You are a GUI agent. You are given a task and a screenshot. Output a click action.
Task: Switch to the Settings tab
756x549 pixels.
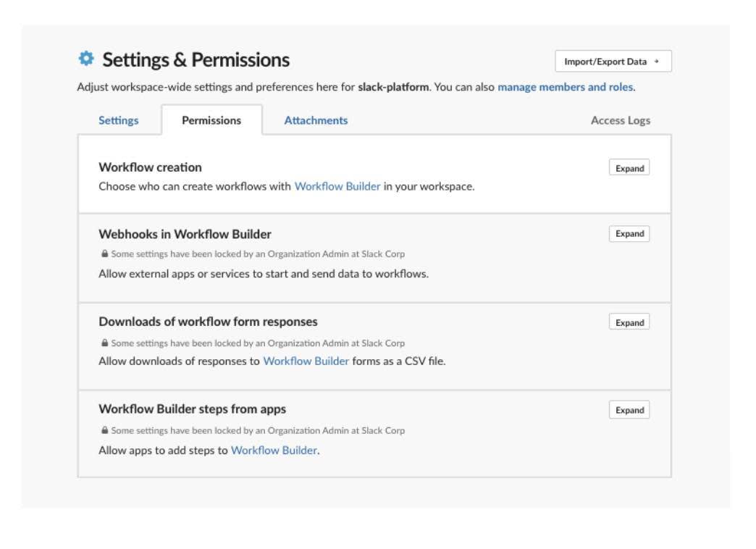pos(119,120)
